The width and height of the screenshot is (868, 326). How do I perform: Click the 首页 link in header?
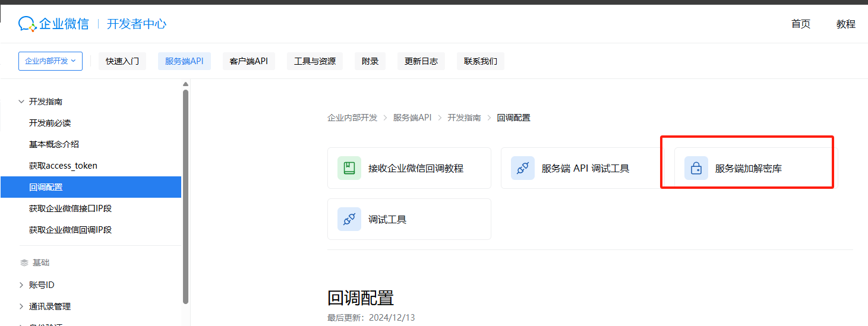(800, 24)
